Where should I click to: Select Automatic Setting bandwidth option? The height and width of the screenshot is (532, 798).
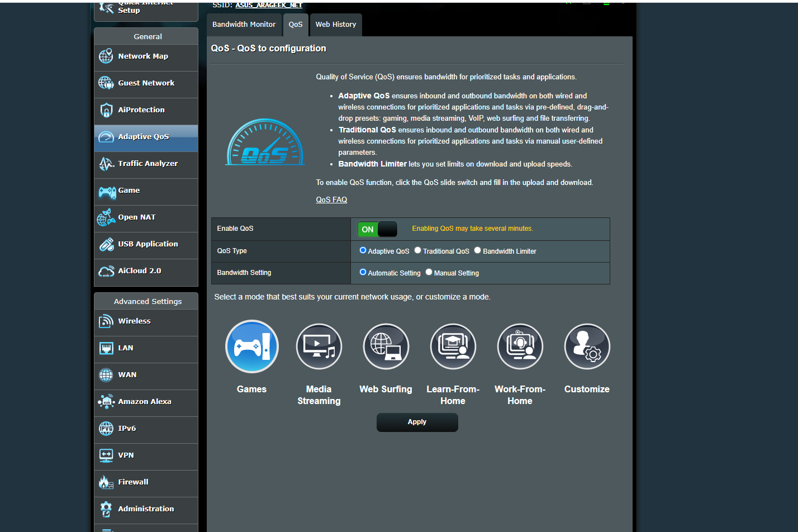363,272
